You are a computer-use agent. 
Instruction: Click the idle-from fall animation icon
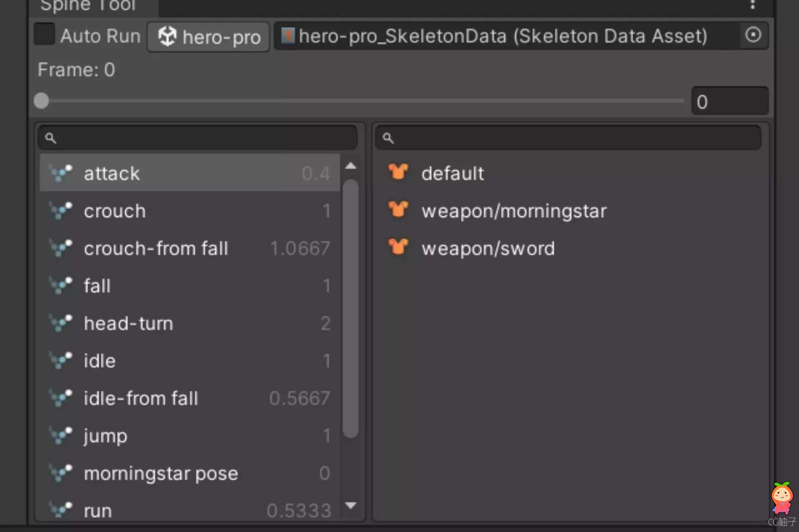point(61,397)
